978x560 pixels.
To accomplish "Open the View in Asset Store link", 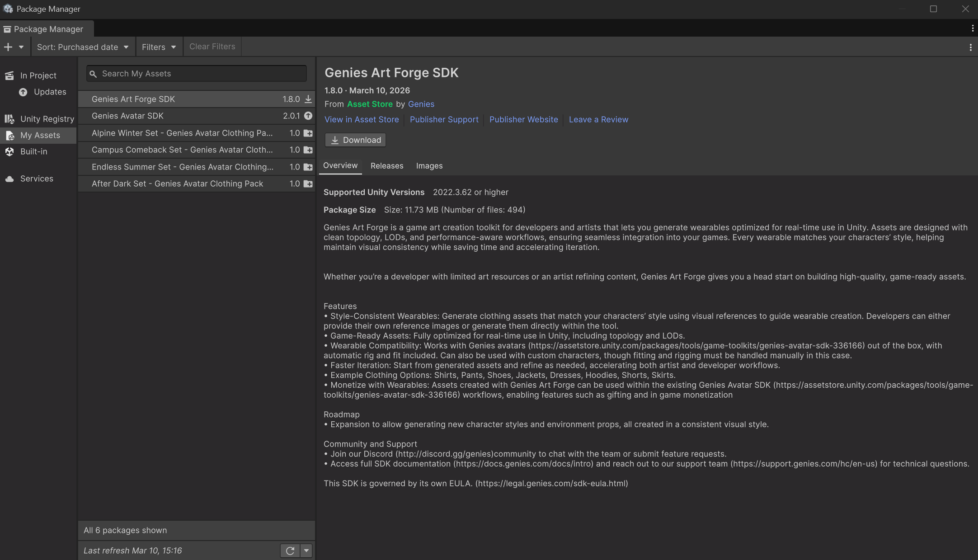I will coord(362,119).
